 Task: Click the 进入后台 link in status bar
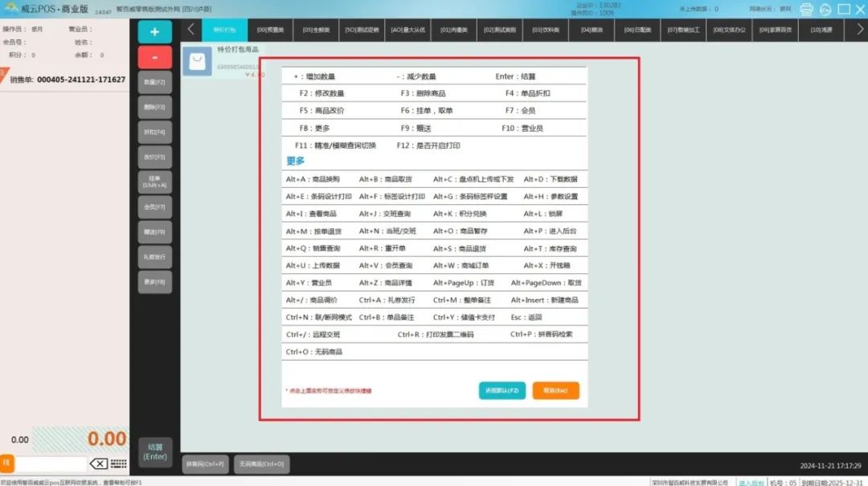pyautogui.click(x=751, y=482)
